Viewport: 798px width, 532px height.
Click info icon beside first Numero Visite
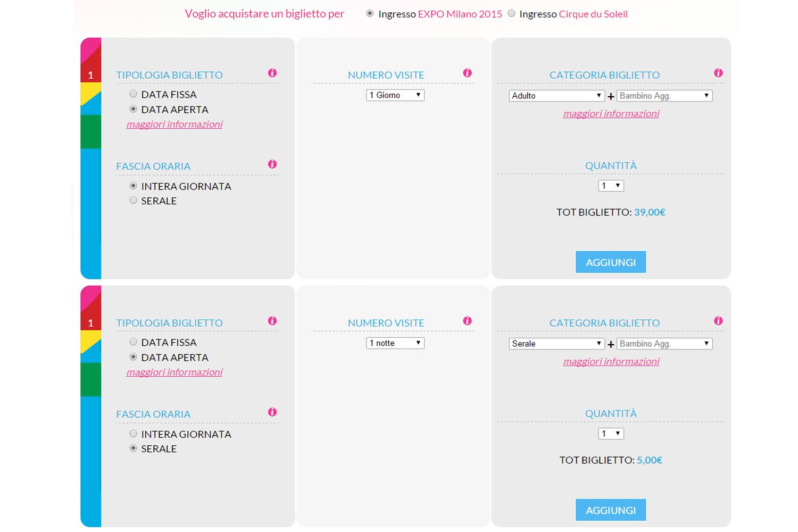pyautogui.click(x=468, y=73)
